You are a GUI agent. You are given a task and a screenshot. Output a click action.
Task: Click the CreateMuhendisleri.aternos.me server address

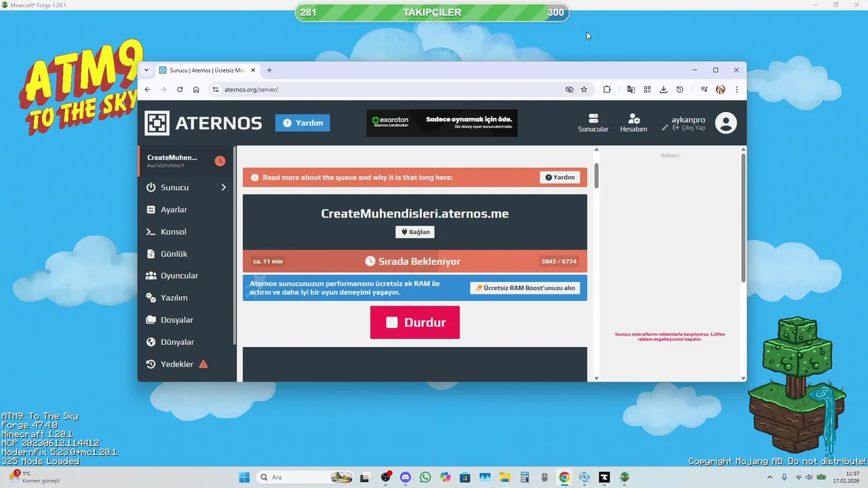coord(415,213)
